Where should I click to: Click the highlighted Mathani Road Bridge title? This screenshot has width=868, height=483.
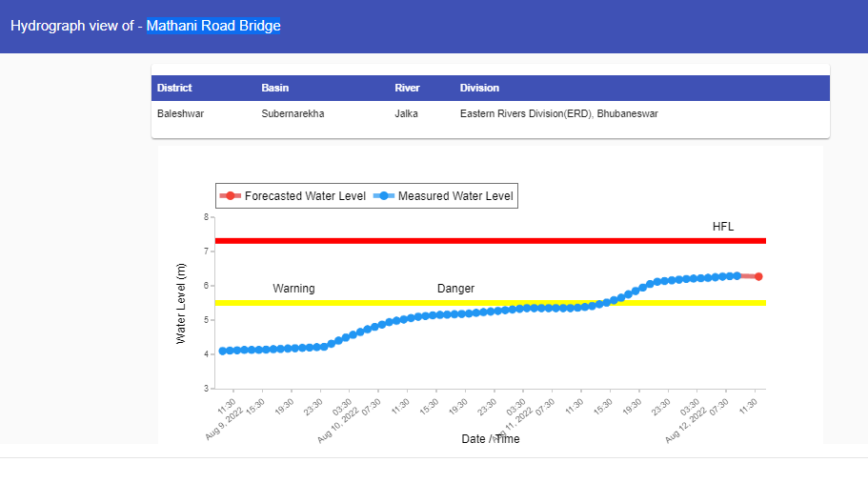tap(213, 26)
